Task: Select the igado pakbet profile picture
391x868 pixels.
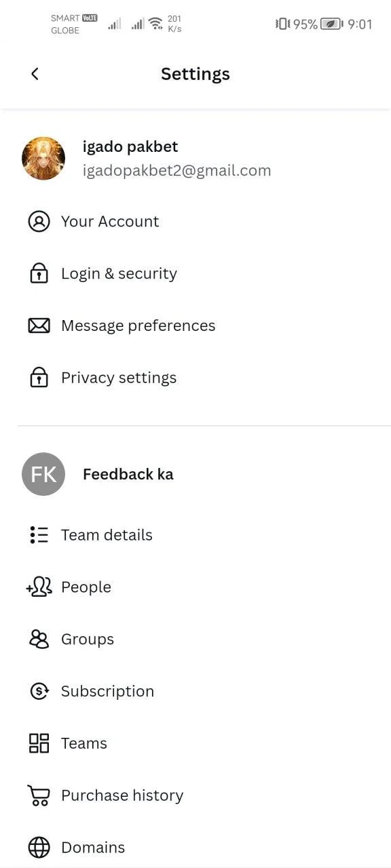Action: [43, 159]
